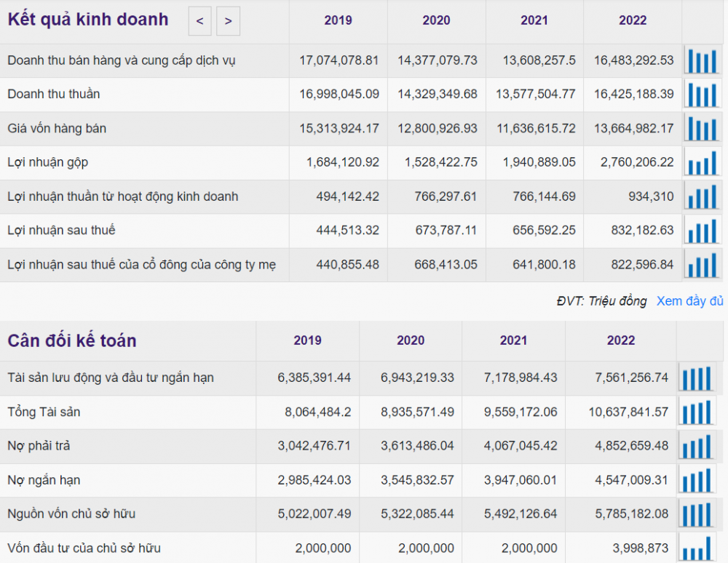Screen dimensions: 728x563
Task: Click the value 2,760,206.22
Action: coord(637,162)
